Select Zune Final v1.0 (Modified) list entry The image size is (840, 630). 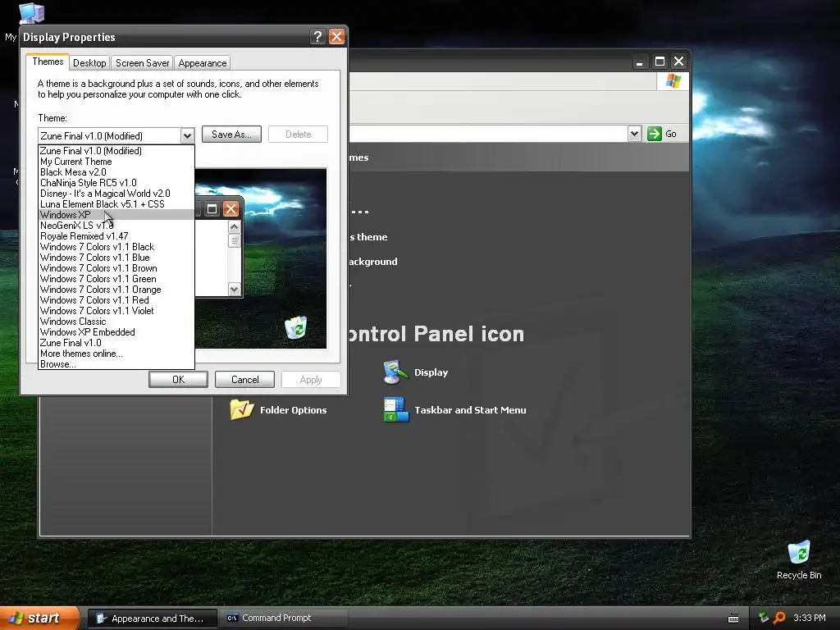click(116, 151)
